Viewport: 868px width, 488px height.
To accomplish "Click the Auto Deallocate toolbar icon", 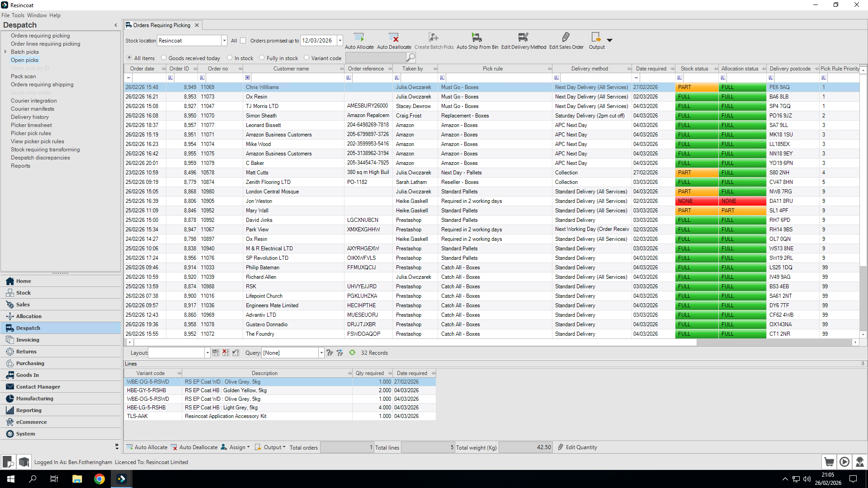I will pos(394,38).
